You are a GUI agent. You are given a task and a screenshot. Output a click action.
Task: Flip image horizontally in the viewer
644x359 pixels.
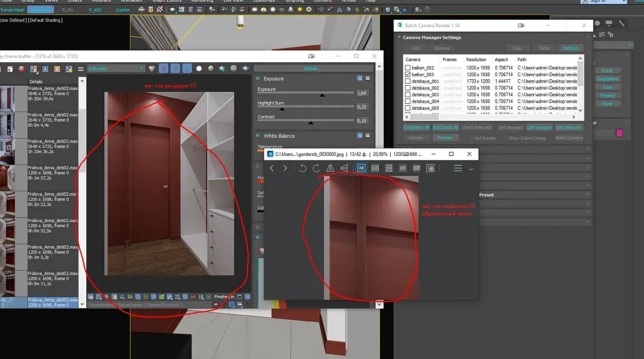330,168
